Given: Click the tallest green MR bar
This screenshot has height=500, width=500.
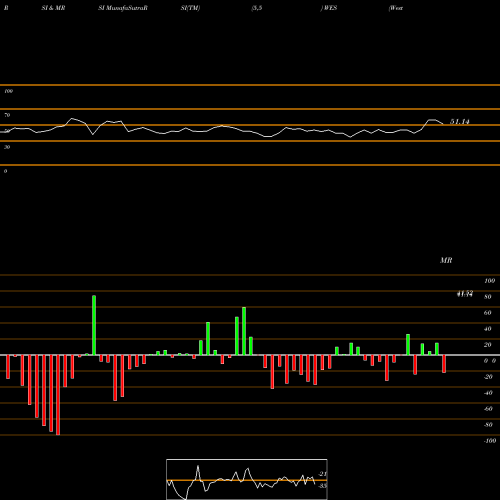Looking at the screenshot, I should coord(94,325).
